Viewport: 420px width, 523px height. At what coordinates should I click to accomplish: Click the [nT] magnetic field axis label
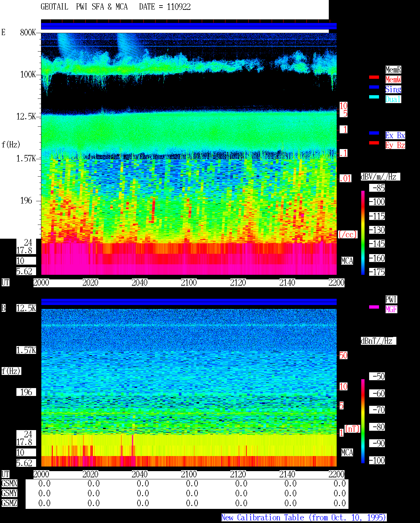tap(353, 429)
